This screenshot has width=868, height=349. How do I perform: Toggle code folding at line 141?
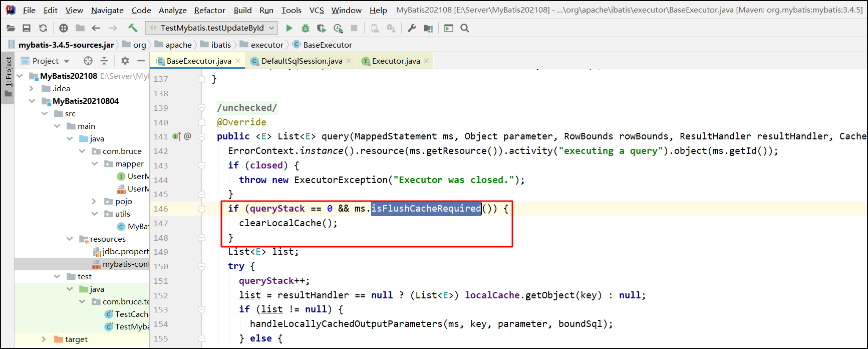(x=202, y=136)
